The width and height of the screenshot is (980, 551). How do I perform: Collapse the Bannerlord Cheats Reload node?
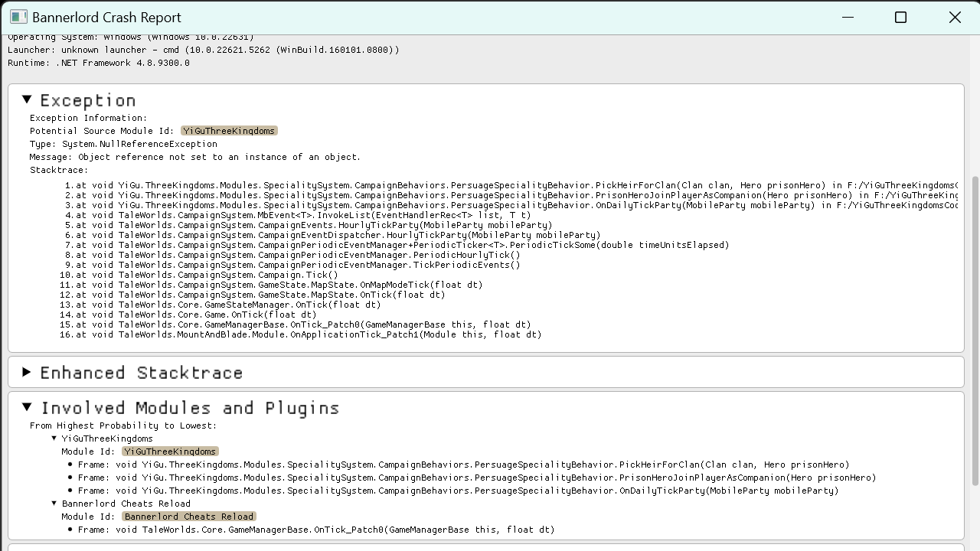click(x=54, y=504)
